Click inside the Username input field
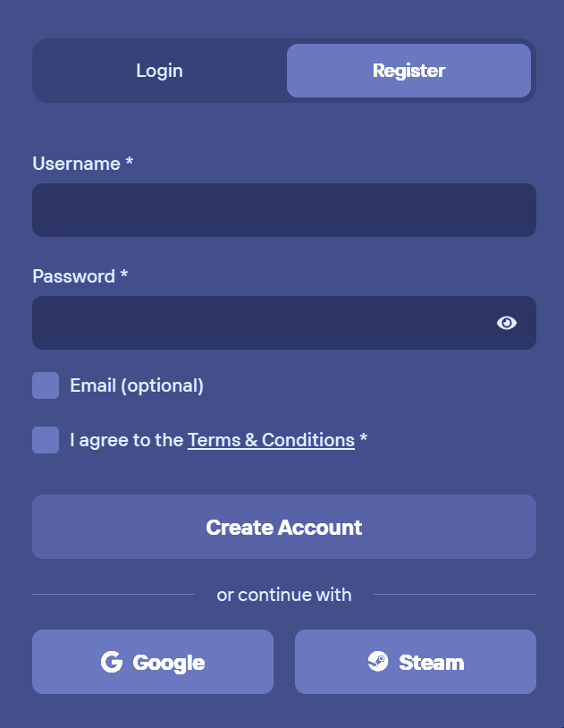This screenshot has height=728, width=564. tap(282, 210)
